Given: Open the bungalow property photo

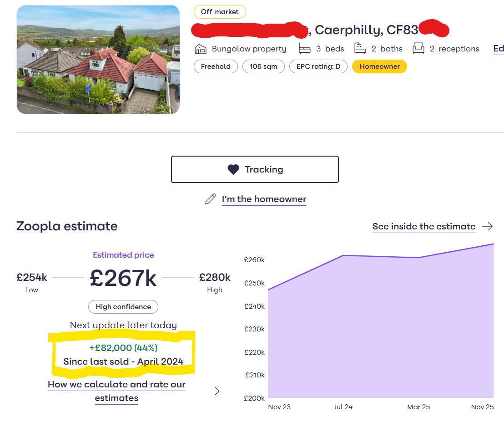Looking at the screenshot, I should (x=98, y=60).
